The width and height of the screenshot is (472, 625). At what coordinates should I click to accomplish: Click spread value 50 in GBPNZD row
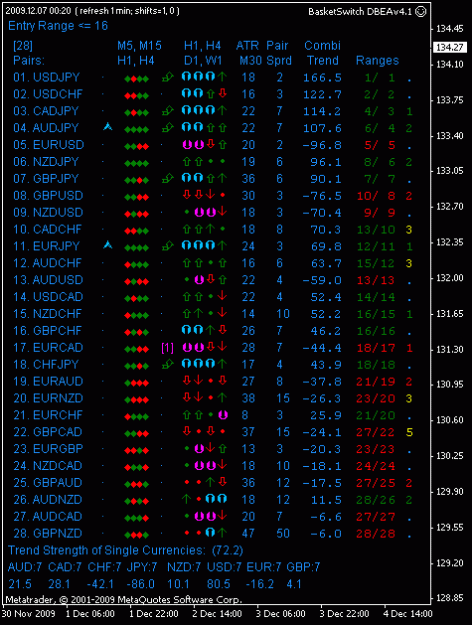coord(283,533)
